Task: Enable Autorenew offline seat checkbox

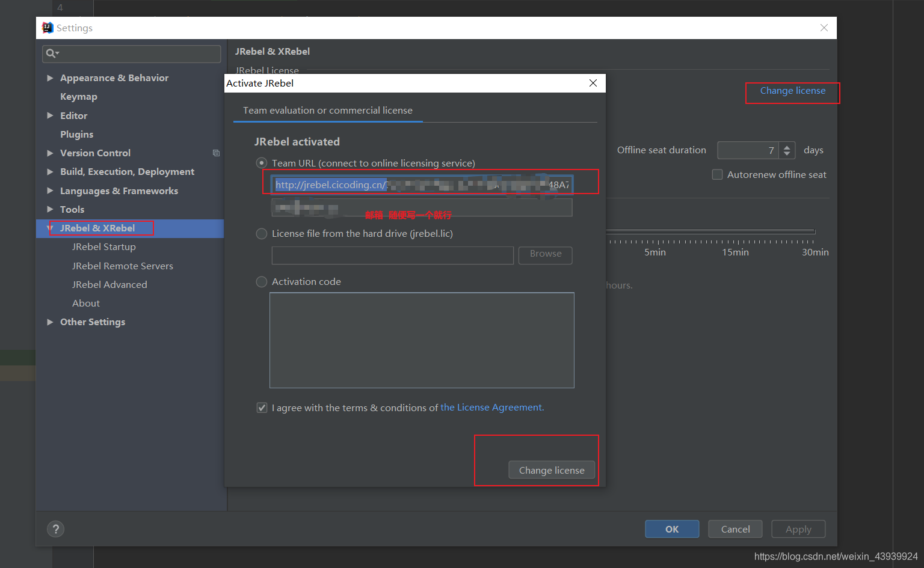Action: coord(717,174)
